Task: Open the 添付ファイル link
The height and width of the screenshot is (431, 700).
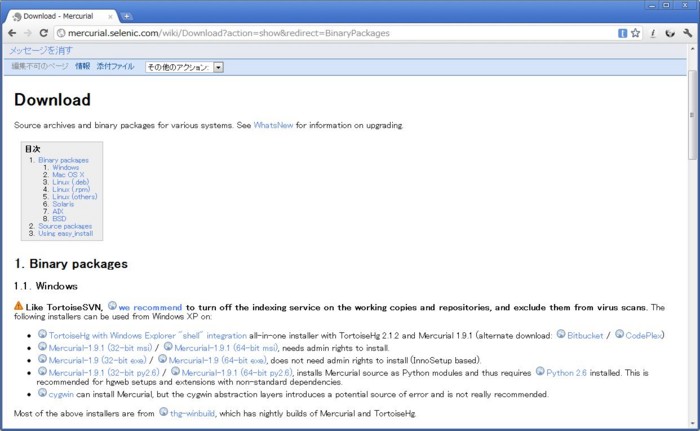Action: [x=115, y=66]
